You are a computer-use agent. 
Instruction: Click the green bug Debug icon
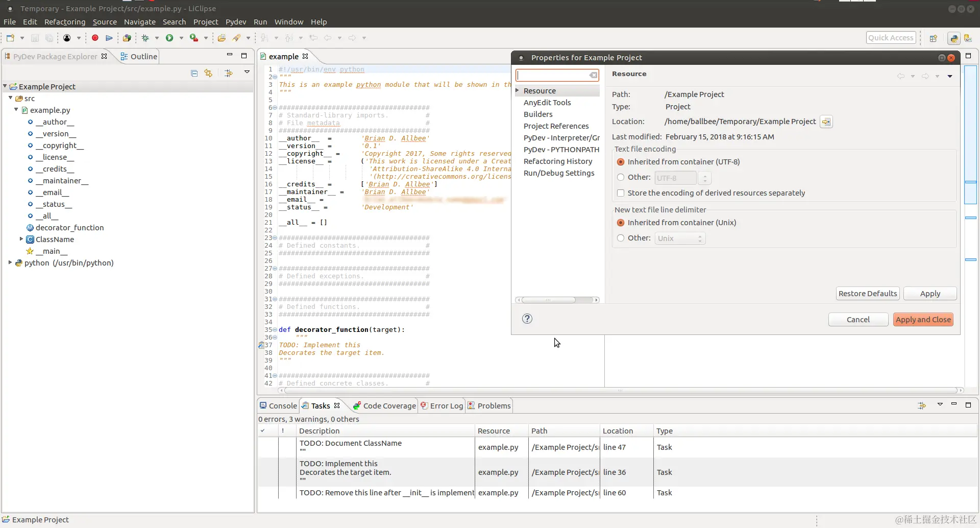tap(145, 38)
